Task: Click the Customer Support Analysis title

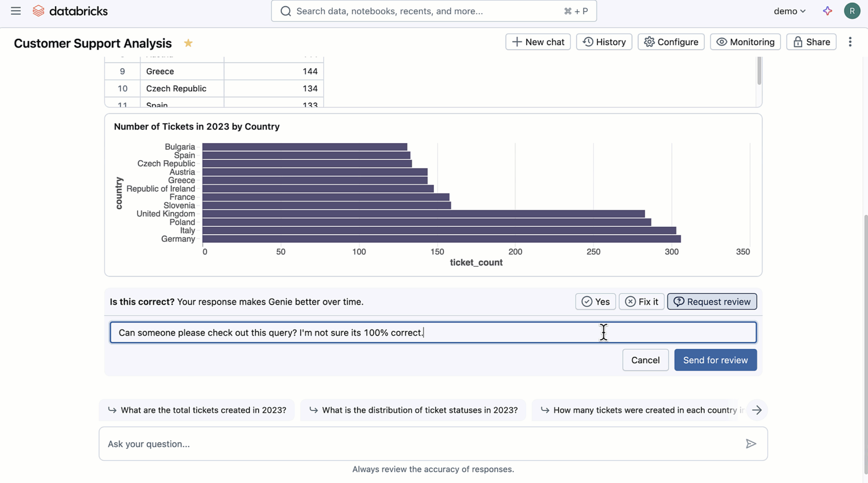Action: coord(93,43)
